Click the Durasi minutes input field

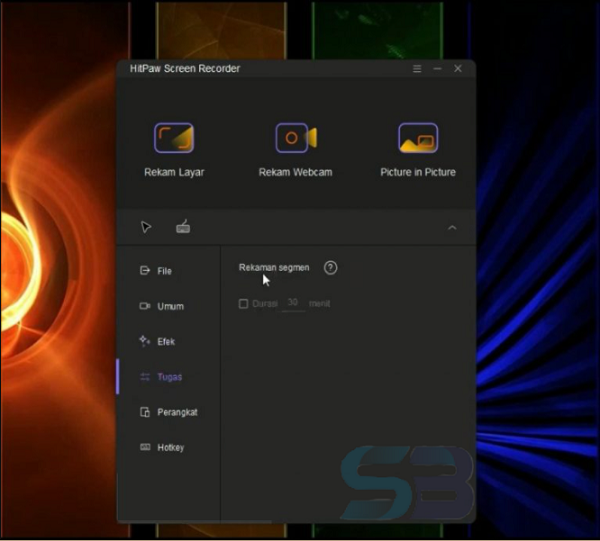(x=293, y=303)
